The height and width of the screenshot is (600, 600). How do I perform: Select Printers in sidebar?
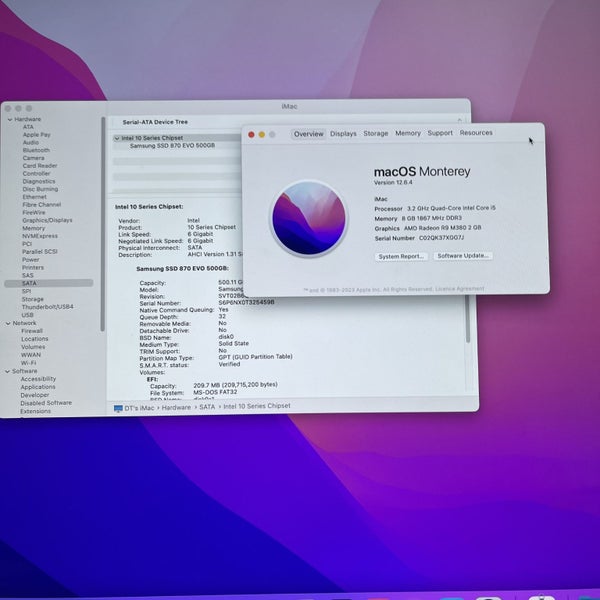33,267
